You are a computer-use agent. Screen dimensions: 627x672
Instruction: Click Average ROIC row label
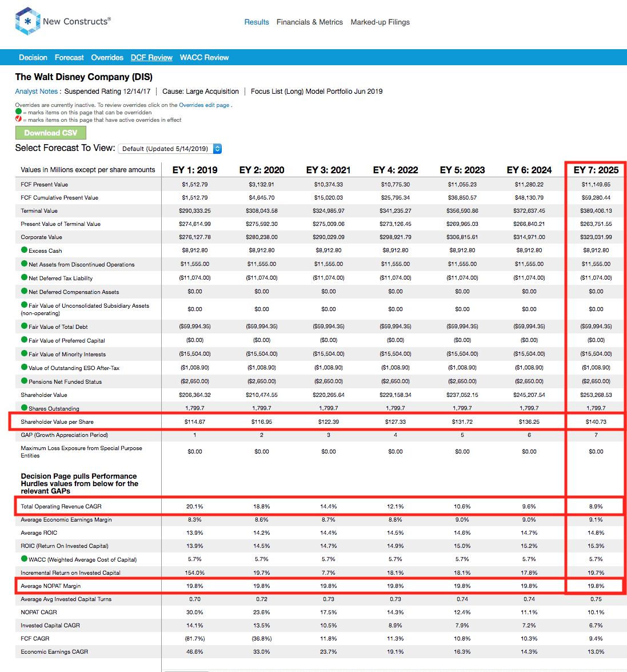pos(38,532)
